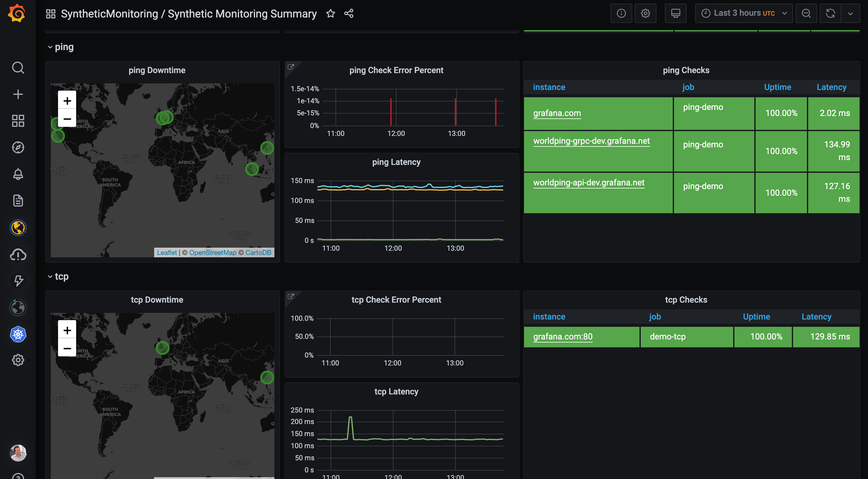
Task: Click the refresh dashboard icon
Action: 830,14
